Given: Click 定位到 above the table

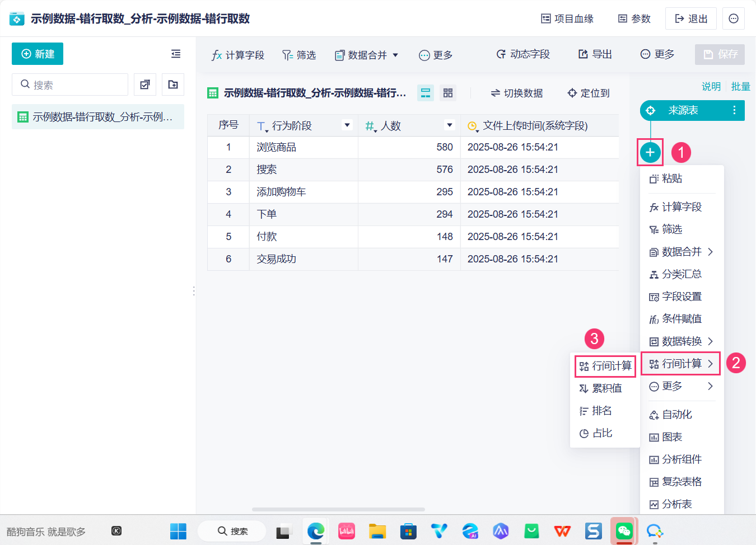Looking at the screenshot, I should pyautogui.click(x=588, y=93).
